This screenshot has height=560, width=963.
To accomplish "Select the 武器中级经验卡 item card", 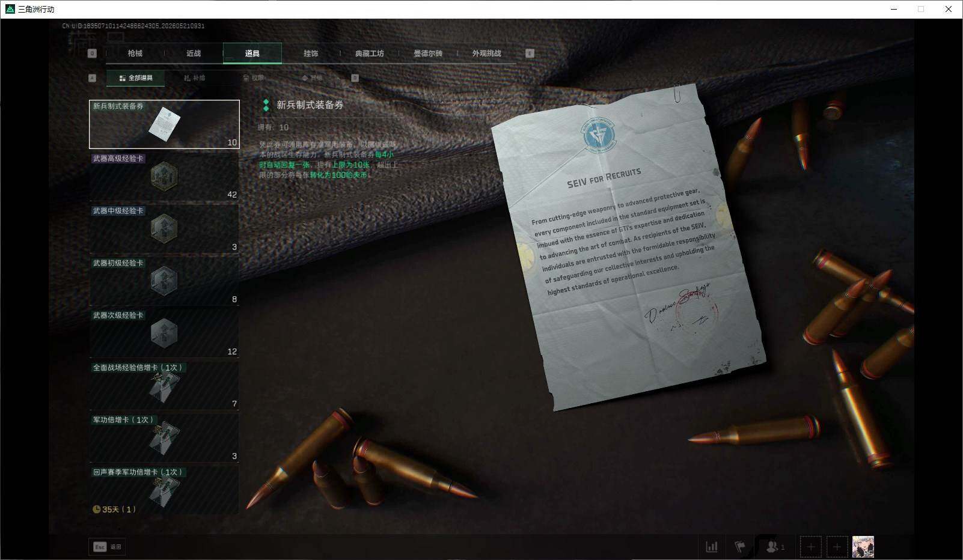I will pos(164,229).
